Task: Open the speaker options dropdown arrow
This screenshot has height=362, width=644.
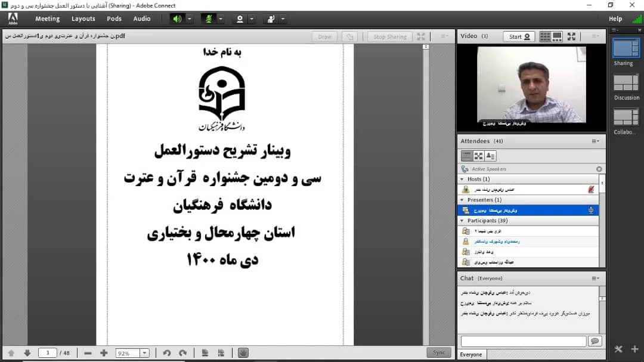Action: tap(190, 19)
